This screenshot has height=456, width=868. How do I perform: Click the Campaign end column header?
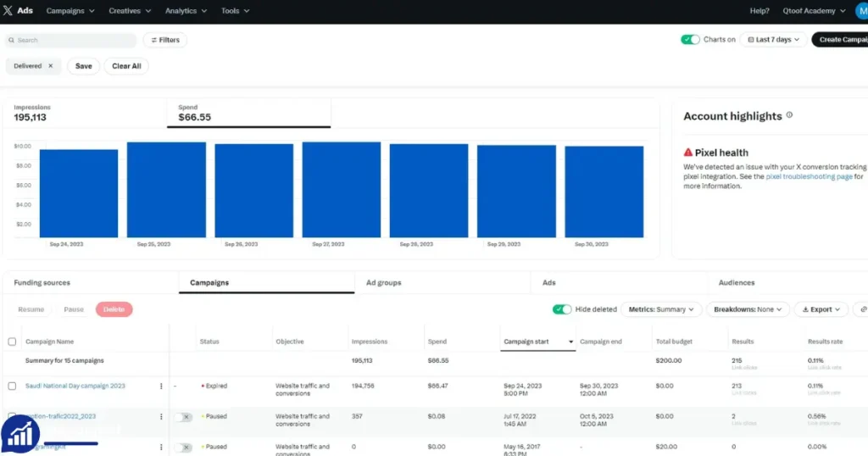pyautogui.click(x=601, y=342)
